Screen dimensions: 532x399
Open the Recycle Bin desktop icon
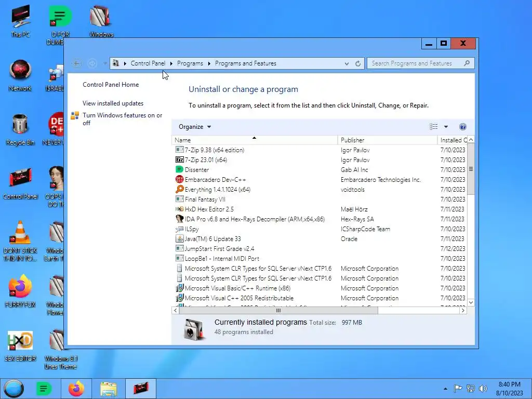(x=20, y=129)
